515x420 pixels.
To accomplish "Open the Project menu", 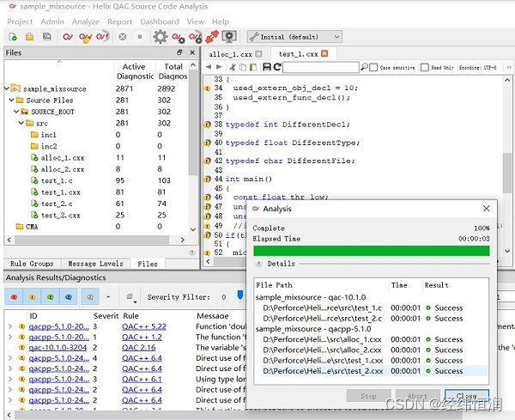I will click(20, 21).
